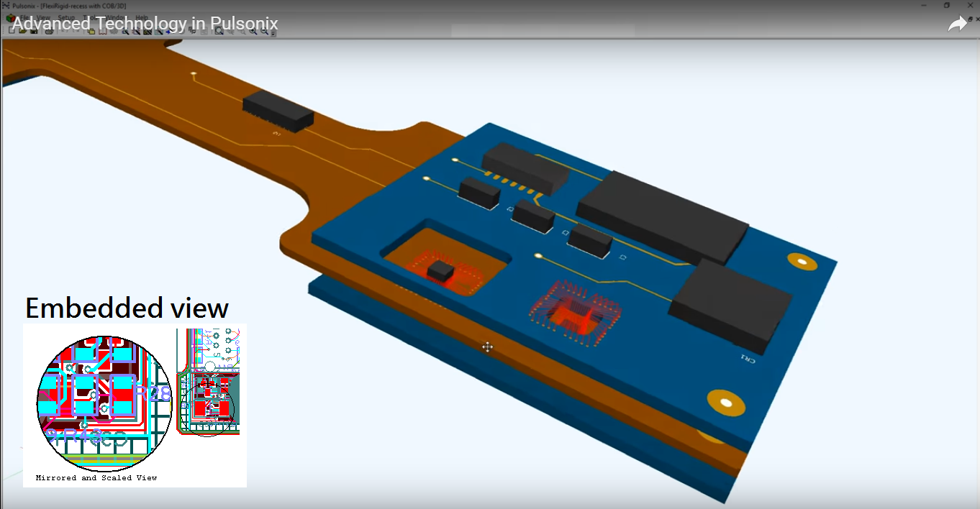
Task: Click the New document toolbar icon
Action: pos(12,31)
